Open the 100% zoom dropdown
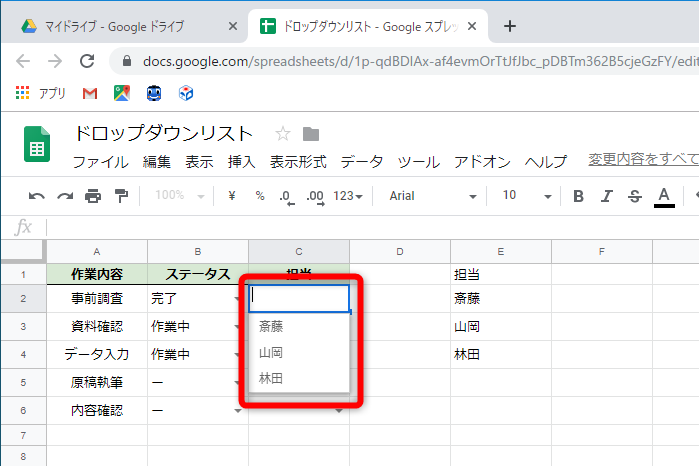This screenshot has height=466, width=699. (x=180, y=195)
